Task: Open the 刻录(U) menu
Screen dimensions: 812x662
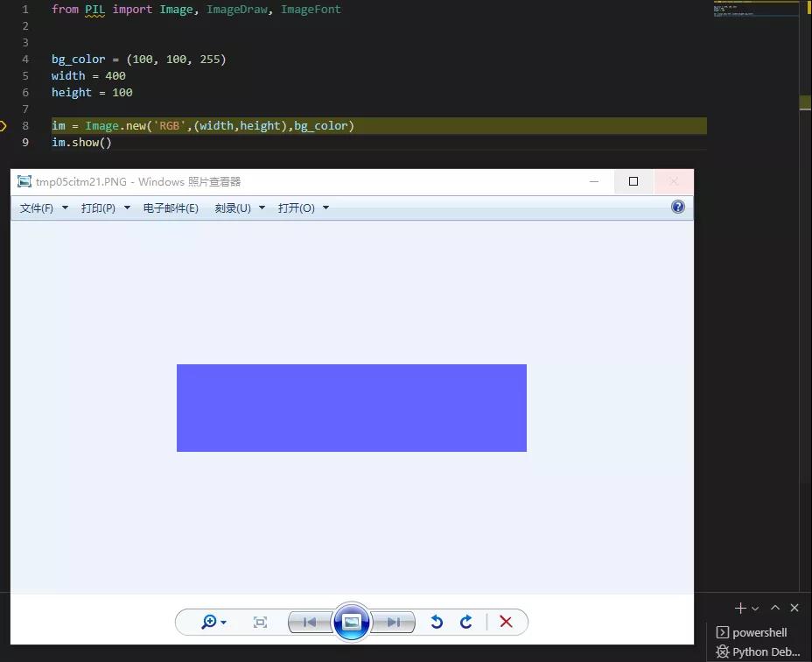Action: click(x=233, y=208)
